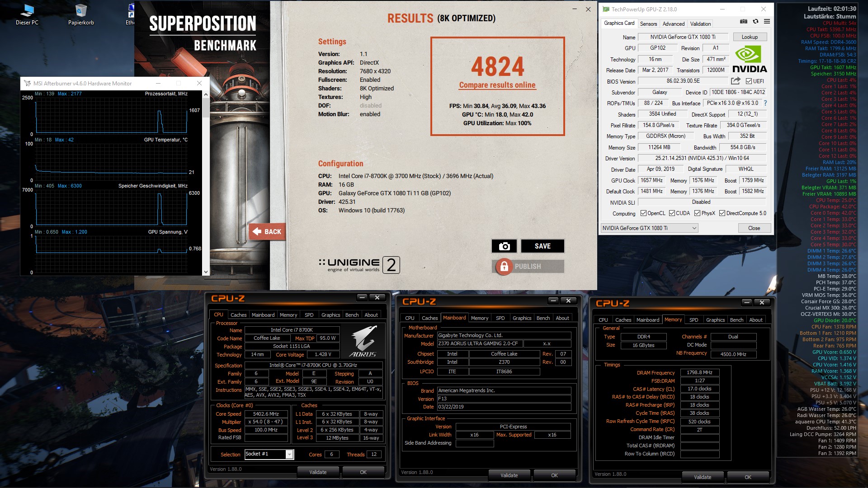Click the GPU-Z refresh icon
Screen dimensions: 868x488
tap(755, 21)
